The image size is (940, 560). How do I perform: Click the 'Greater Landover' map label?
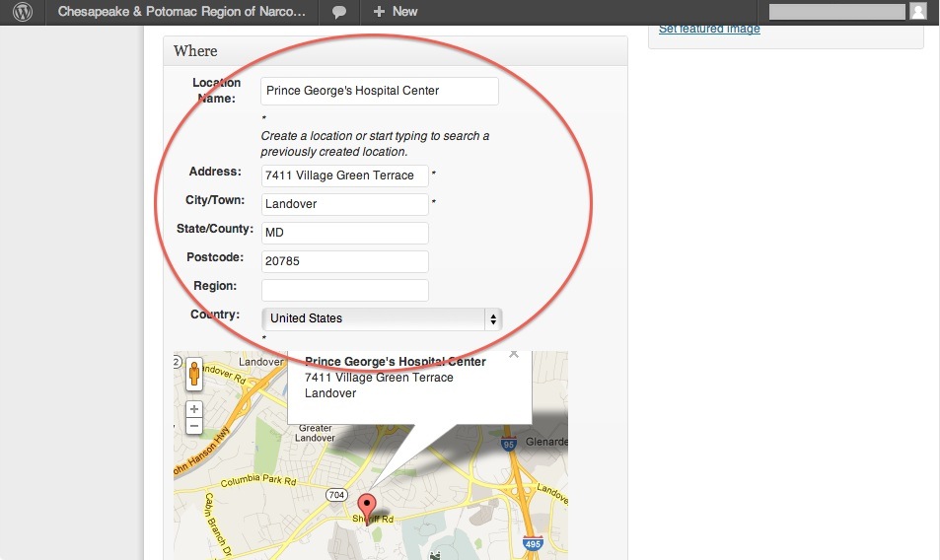tap(315, 433)
